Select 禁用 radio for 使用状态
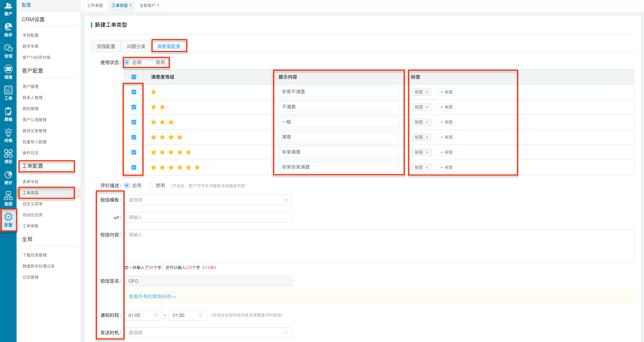Image resolution: width=644 pixels, height=342 pixels. coord(150,63)
